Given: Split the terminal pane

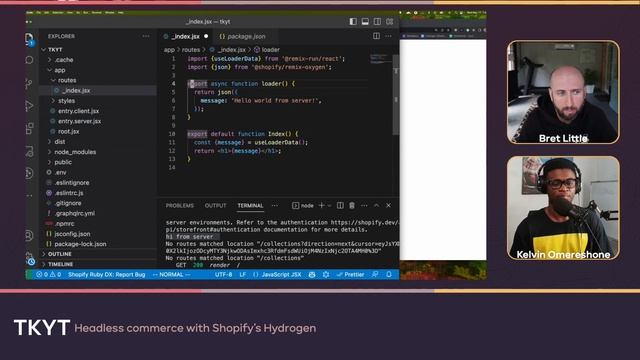Looking at the screenshot, I should click(340, 206).
